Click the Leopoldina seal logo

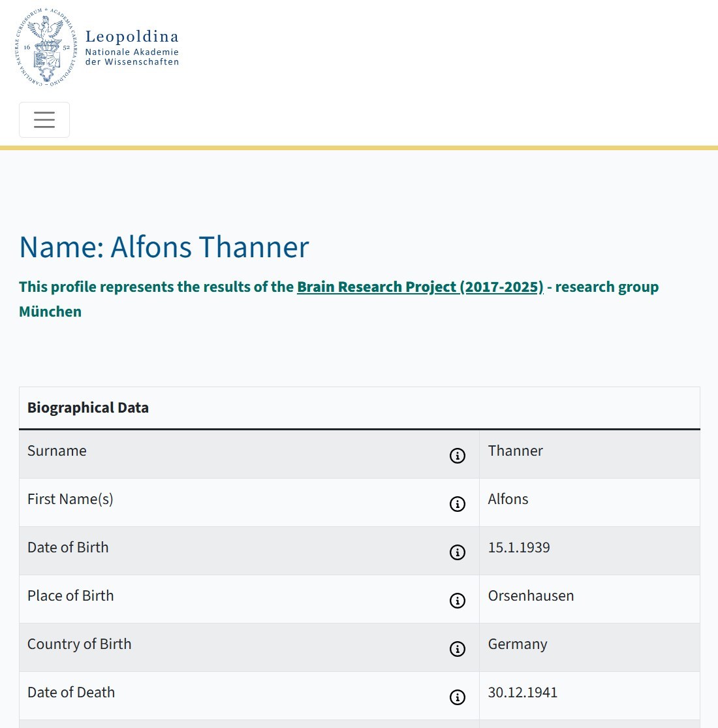(x=46, y=47)
